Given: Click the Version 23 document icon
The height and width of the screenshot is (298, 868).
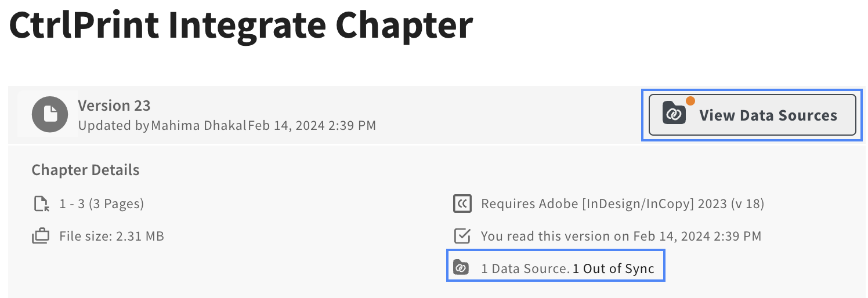Looking at the screenshot, I should click(x=50, y=114).
